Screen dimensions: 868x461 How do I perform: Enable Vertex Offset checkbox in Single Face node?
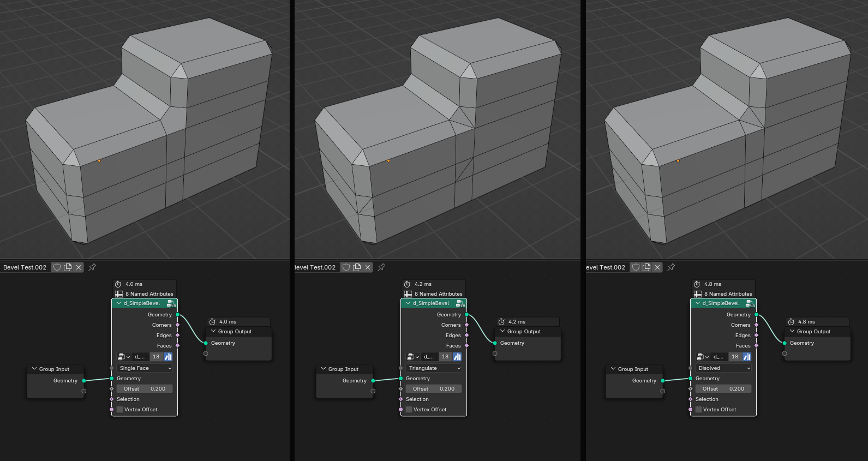pos(120,410)
